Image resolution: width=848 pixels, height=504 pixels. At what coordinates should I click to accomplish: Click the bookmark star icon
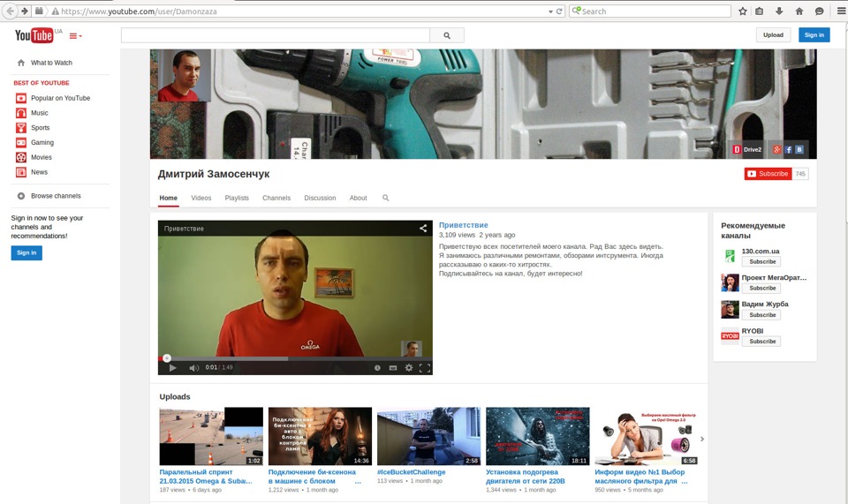pos(743,11)
